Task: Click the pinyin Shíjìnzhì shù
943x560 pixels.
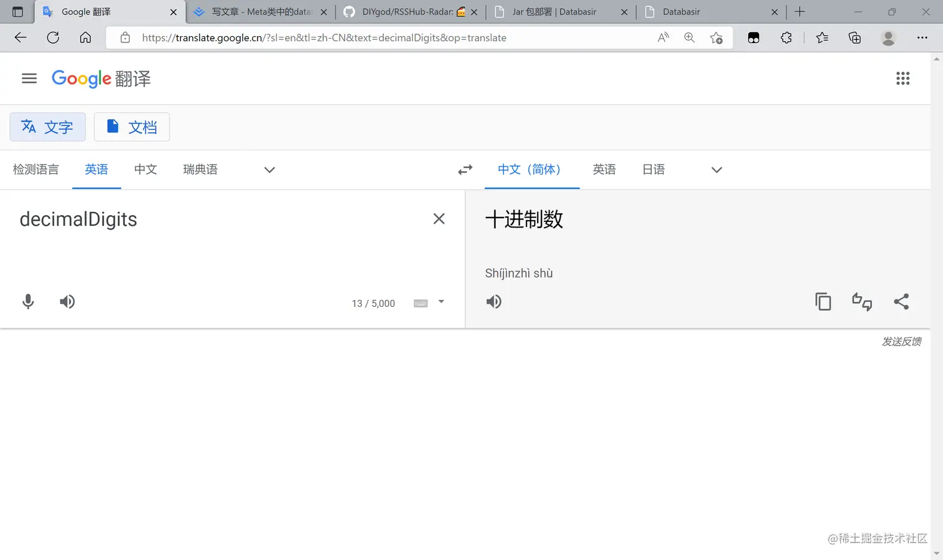Action: pos(519,273)
